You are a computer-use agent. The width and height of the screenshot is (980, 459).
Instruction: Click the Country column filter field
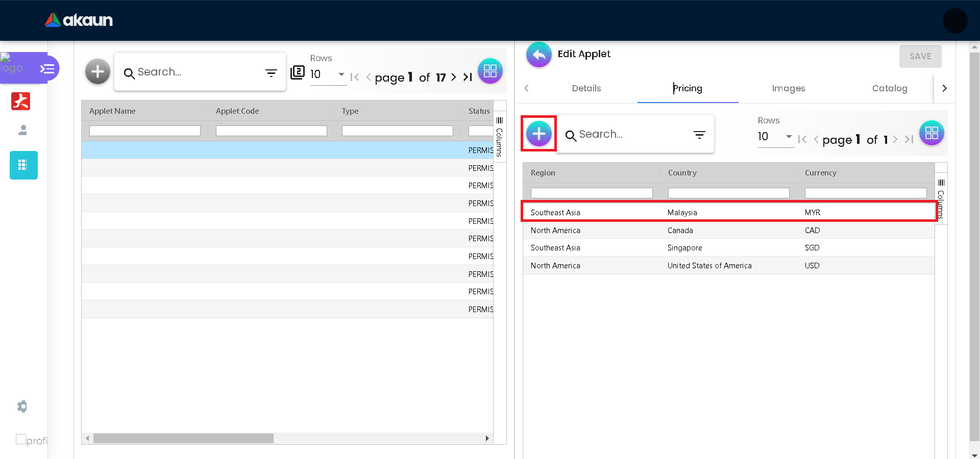pos(728,193)
